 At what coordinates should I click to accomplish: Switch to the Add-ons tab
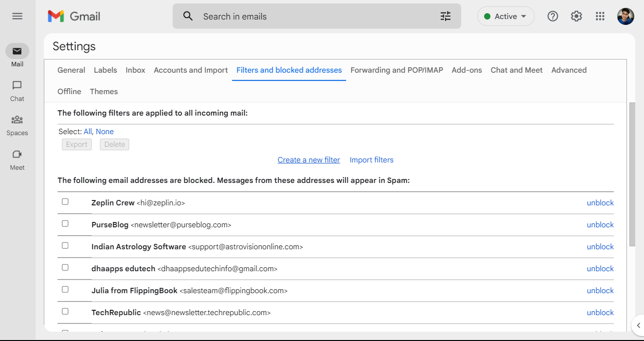pyautogui.click(x=467, y=70)
